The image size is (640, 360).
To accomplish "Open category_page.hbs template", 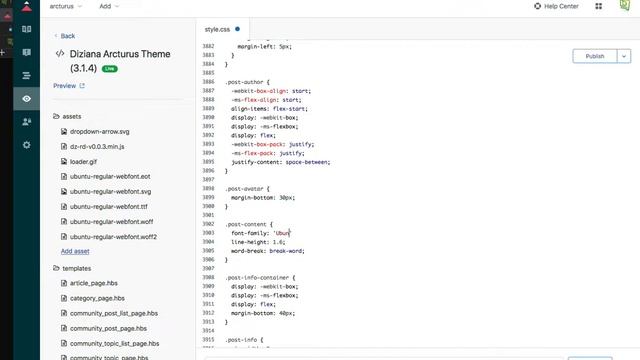I will 97,298.
